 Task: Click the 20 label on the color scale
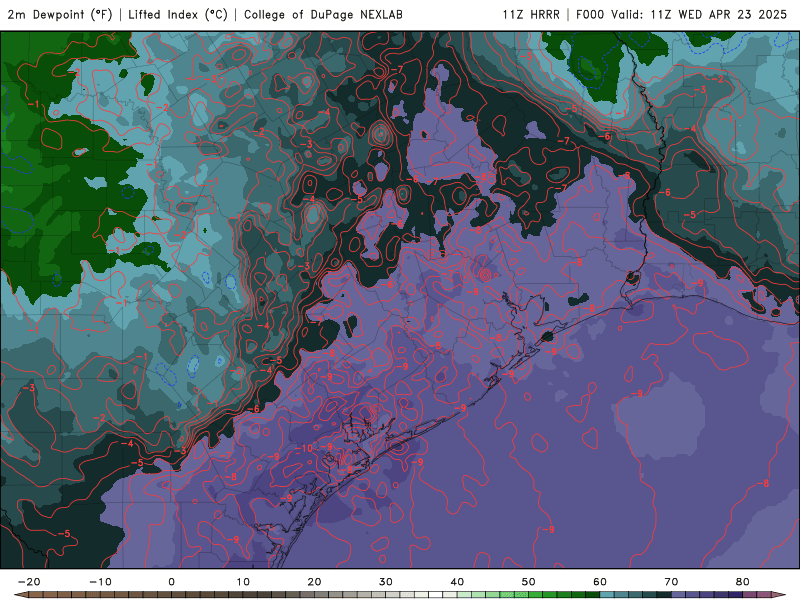pyautogui.click(x=314, y=582)
